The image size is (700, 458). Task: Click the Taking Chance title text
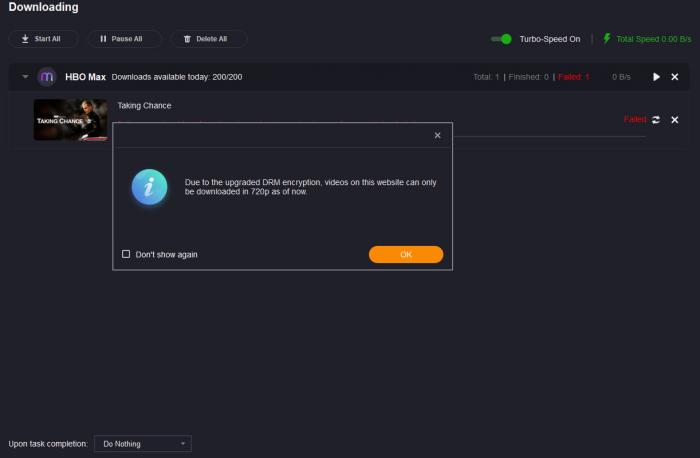coord(144,105)
